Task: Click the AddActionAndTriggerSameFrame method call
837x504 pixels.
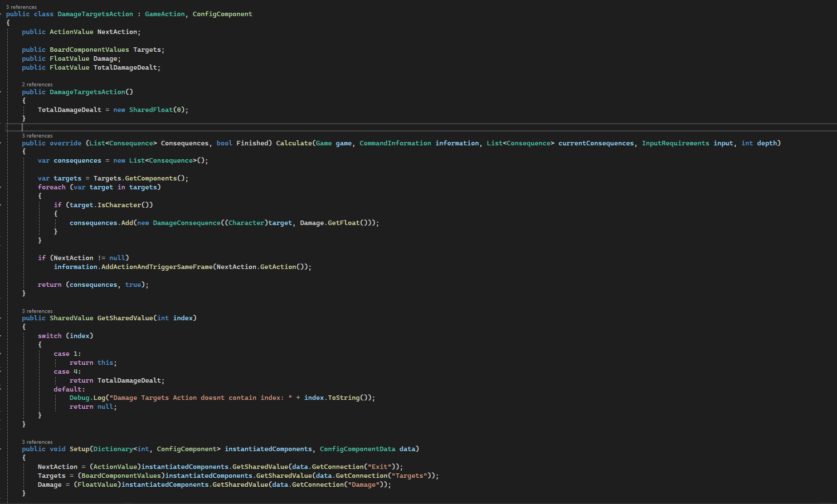Action: (157, 267)
